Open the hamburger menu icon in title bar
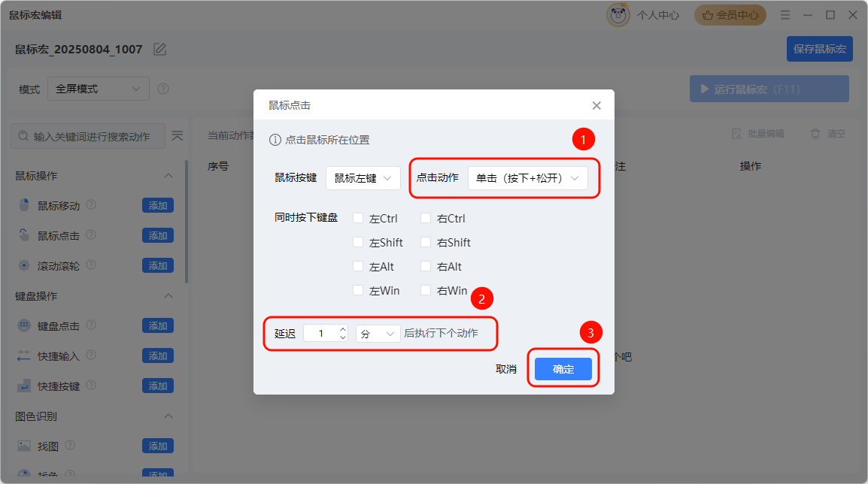The width and height of the screenshot is (868, 484). pos(785,15)
